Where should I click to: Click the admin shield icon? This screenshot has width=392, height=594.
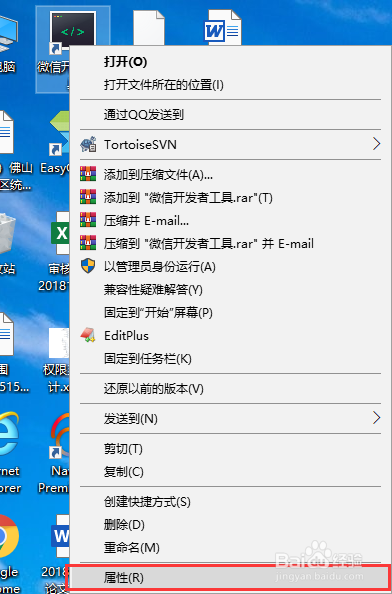[x=88, y=266]
